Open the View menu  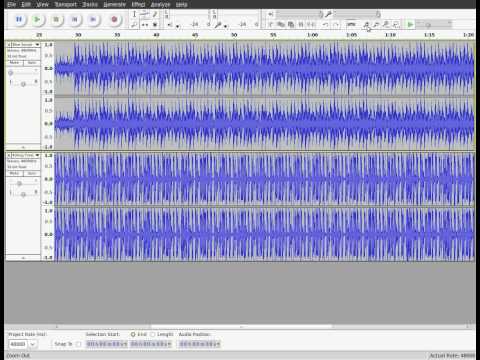point(43,4)
